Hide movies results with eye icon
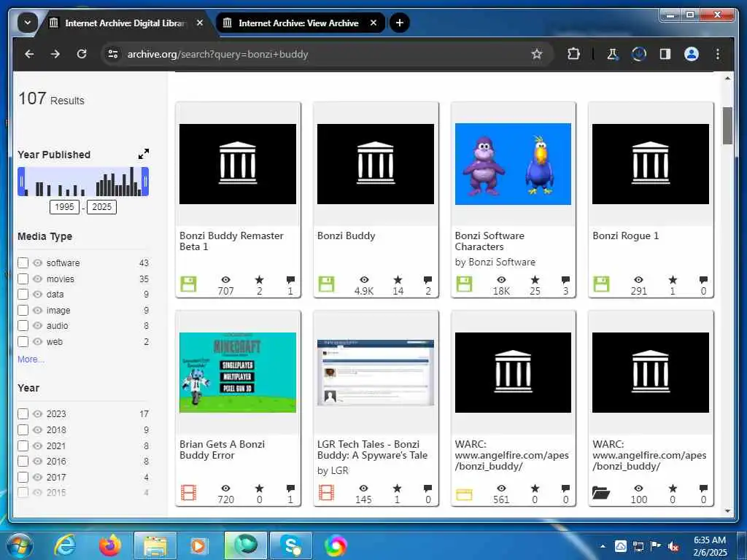 38,279
